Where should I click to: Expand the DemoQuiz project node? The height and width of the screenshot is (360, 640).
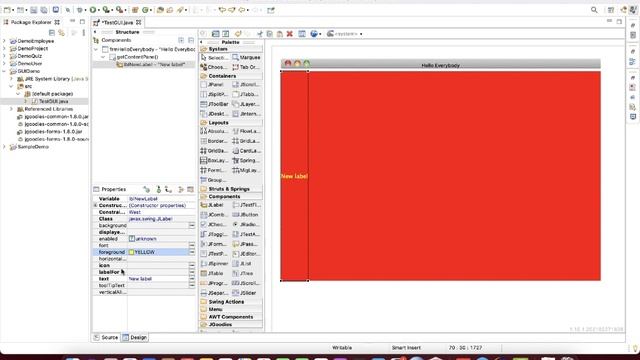(x=4, y=56)
